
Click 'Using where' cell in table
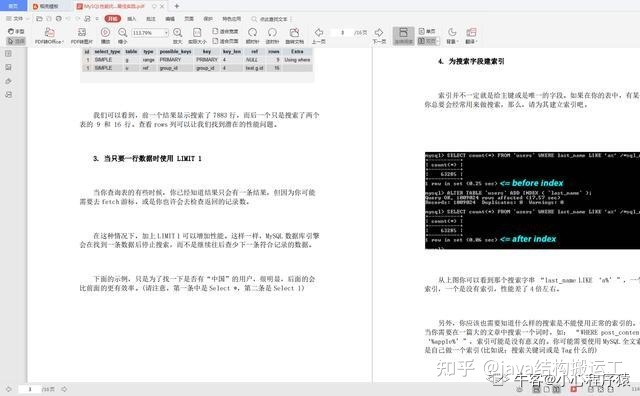[297, 60]
